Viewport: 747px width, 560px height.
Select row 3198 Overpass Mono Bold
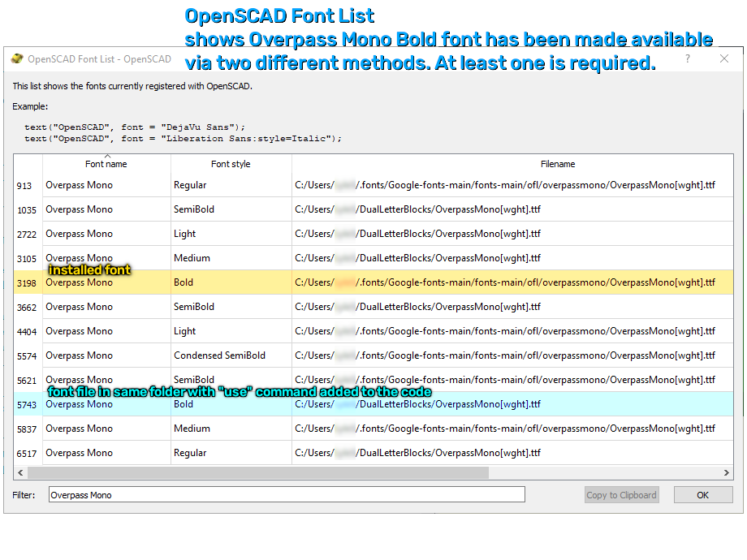coord(80,282)
